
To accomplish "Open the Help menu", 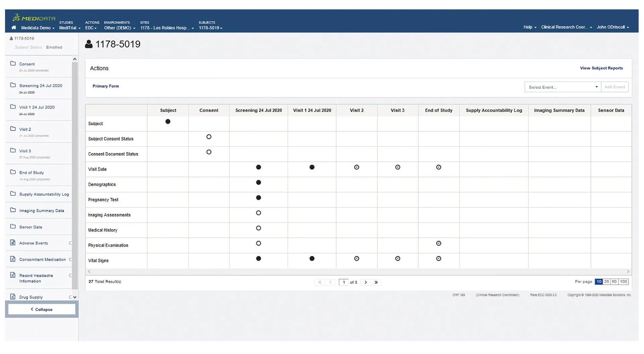I will 530,27.
